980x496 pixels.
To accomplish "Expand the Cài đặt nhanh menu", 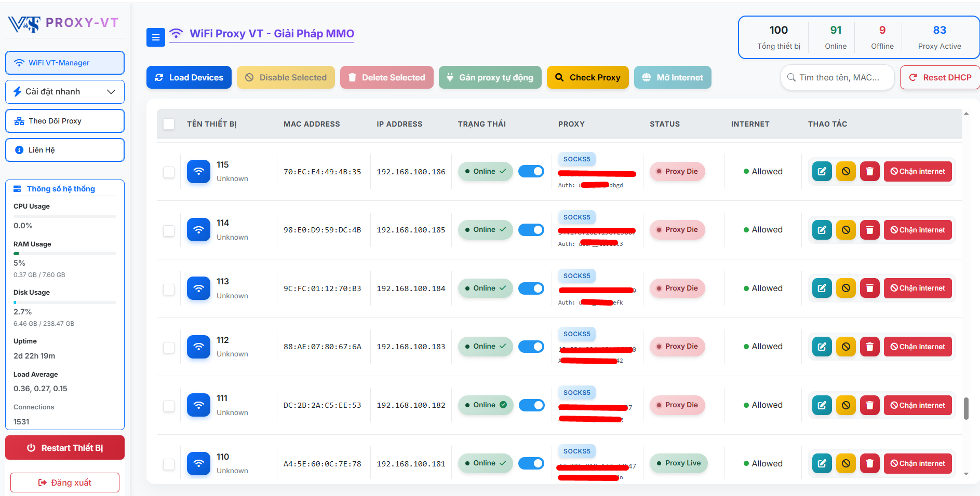I will [x=64, y=91].
